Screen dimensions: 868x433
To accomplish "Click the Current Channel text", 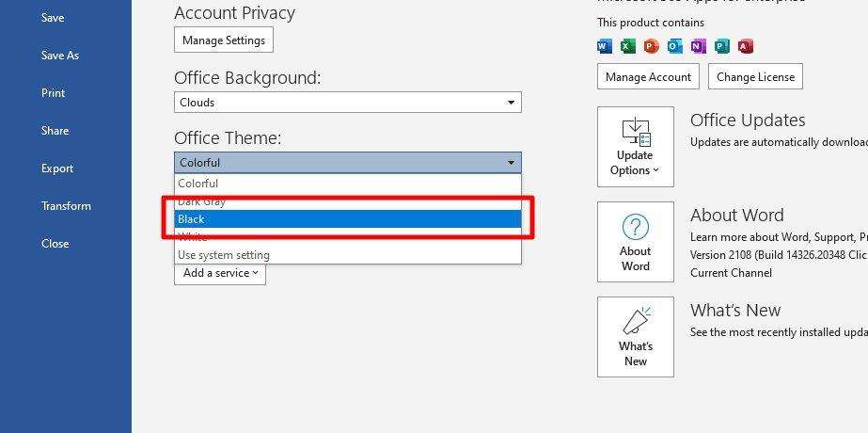I will pyautogui.click(x=731, y=273).
